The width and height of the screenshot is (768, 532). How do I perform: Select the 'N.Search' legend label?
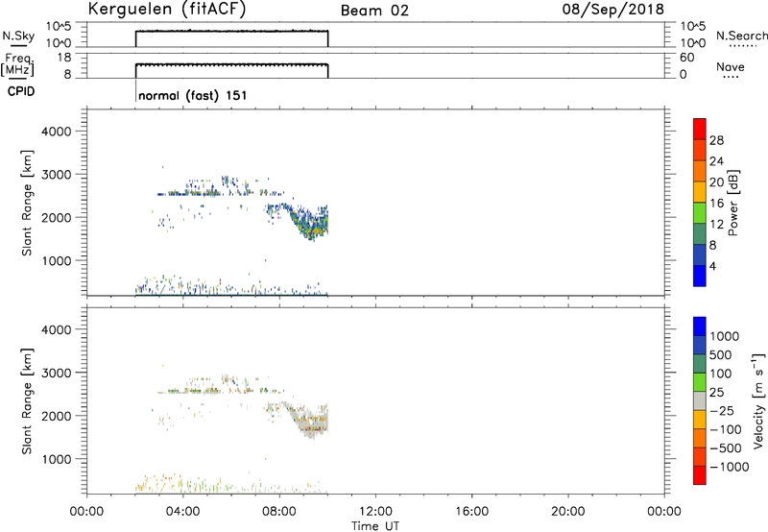click(x=741, y=36)
